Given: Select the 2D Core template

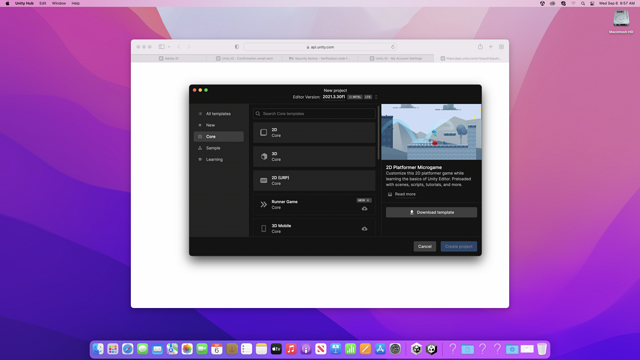Looking at the screenshot, I should 314,133.
